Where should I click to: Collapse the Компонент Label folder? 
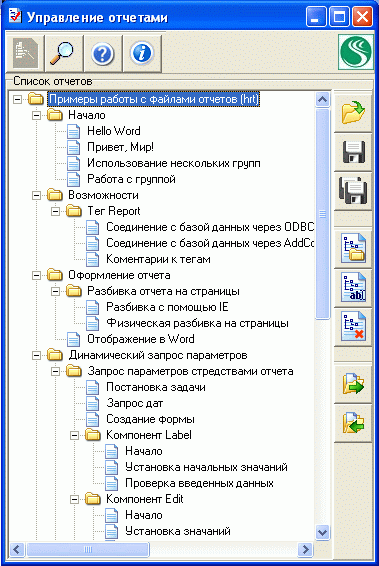(x=74, y=435)
